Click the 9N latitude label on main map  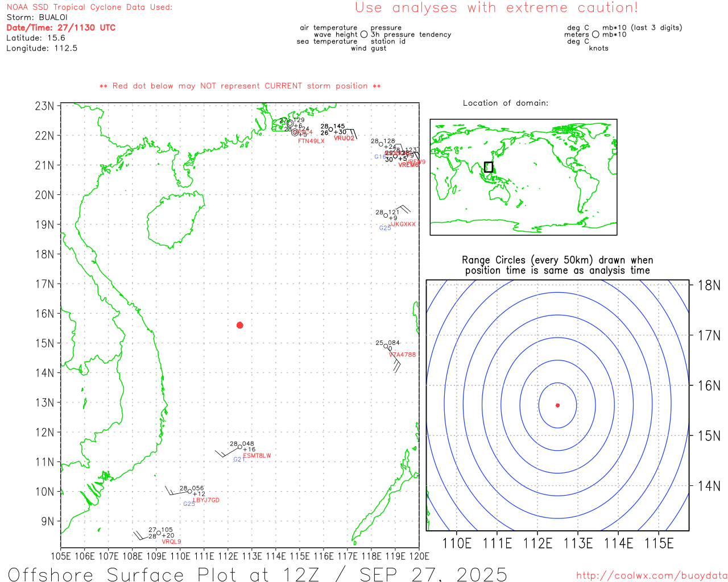[x=48, y=521]
